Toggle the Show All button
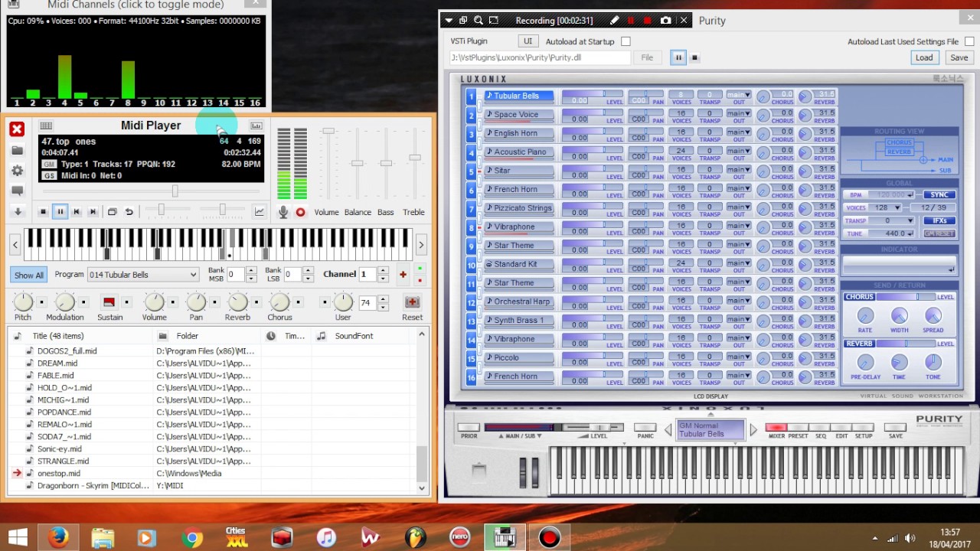Image resolution: width=980 pixels, height=551 pixels. (x=29, y=275)
